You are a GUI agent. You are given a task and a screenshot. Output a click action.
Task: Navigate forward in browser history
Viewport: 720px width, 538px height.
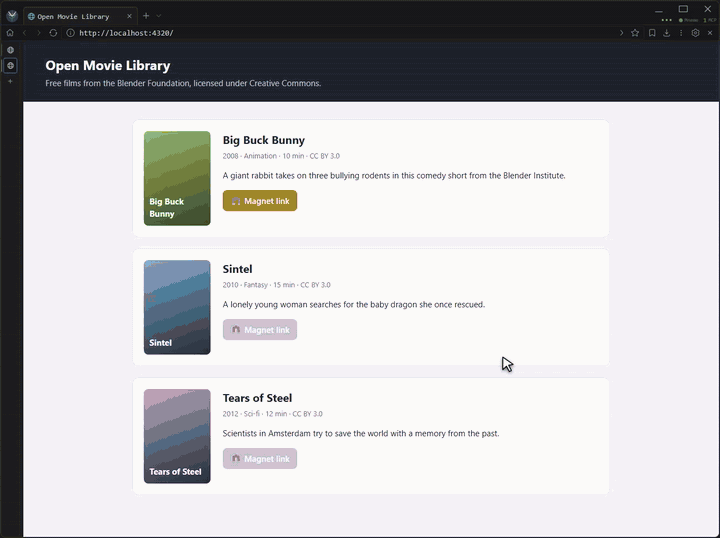point(39,33)
